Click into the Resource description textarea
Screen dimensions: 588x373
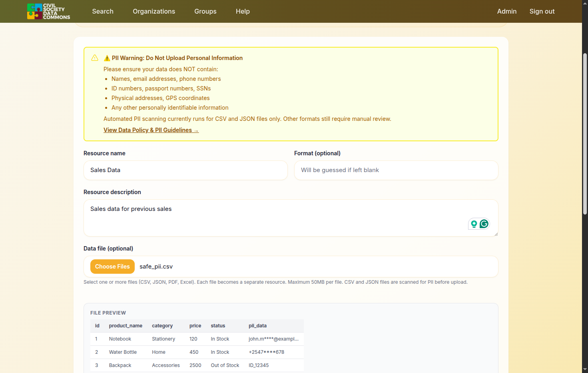coord(291,218)
